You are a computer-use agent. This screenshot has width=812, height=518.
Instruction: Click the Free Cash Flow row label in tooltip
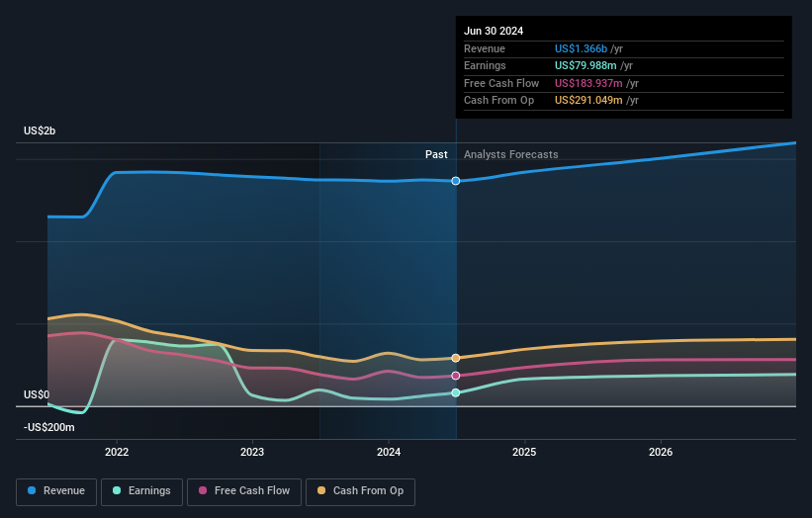(x=501, y=83)
